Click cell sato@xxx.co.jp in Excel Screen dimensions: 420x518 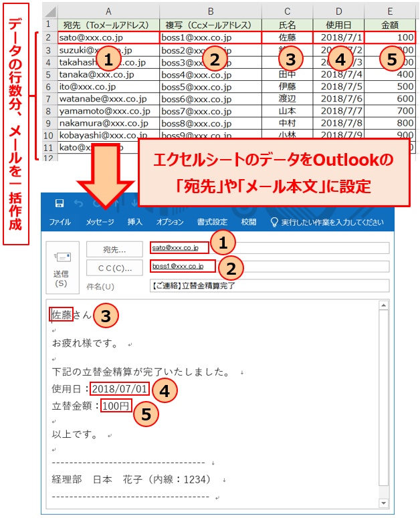108,37
